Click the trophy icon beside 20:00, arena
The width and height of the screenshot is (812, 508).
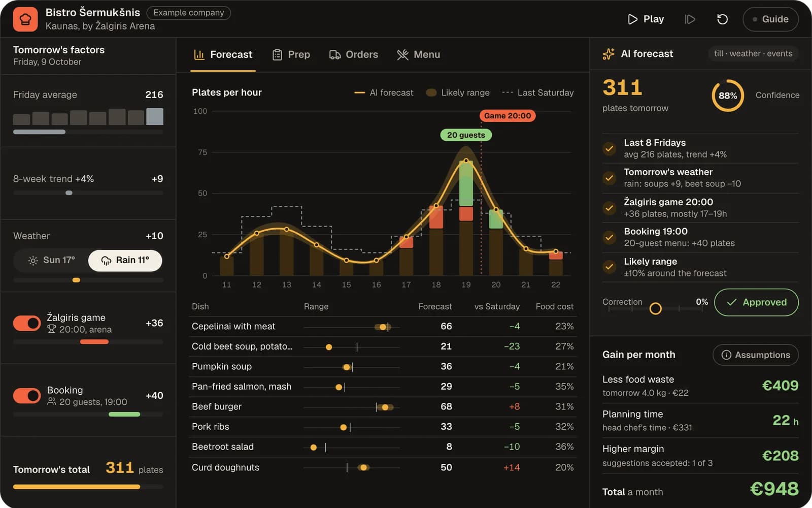tap(51, 329)
